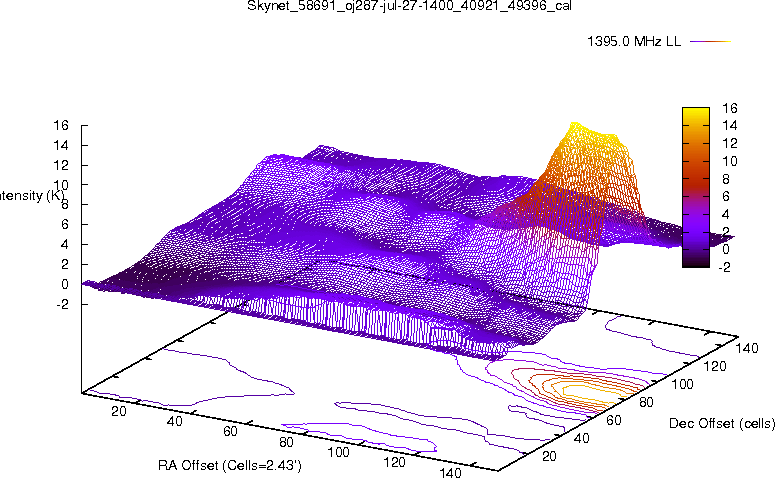Click the innermost yellow contour on base plane
The image size is (775, 478).
click(591, 391)
